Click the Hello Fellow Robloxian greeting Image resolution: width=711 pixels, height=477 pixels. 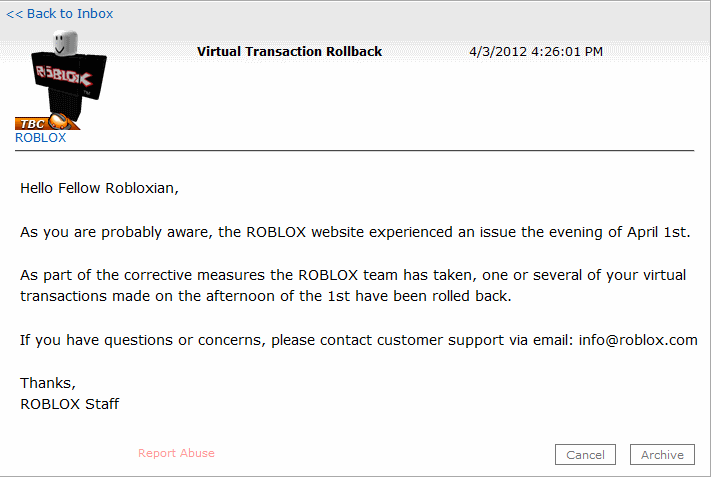(99, 187)
